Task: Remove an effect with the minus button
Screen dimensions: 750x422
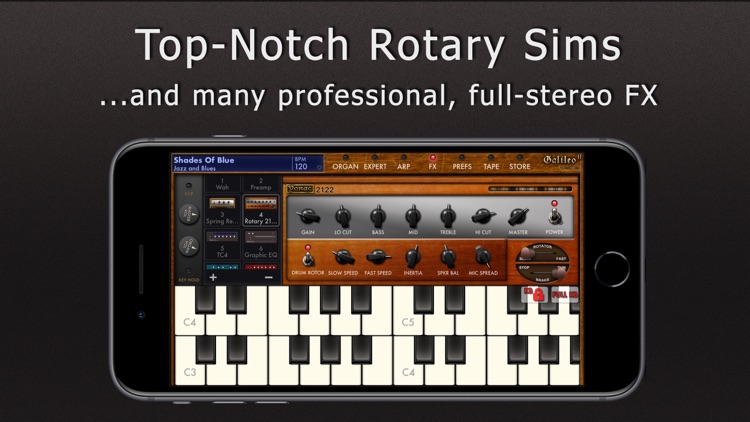Action: (269, 278)
